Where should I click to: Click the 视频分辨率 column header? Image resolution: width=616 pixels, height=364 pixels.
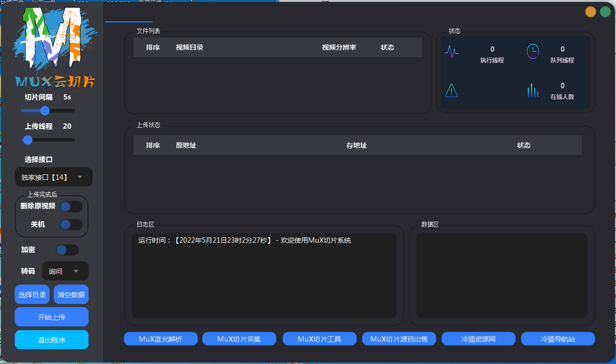pyautogui.click(x=339, y=47)
